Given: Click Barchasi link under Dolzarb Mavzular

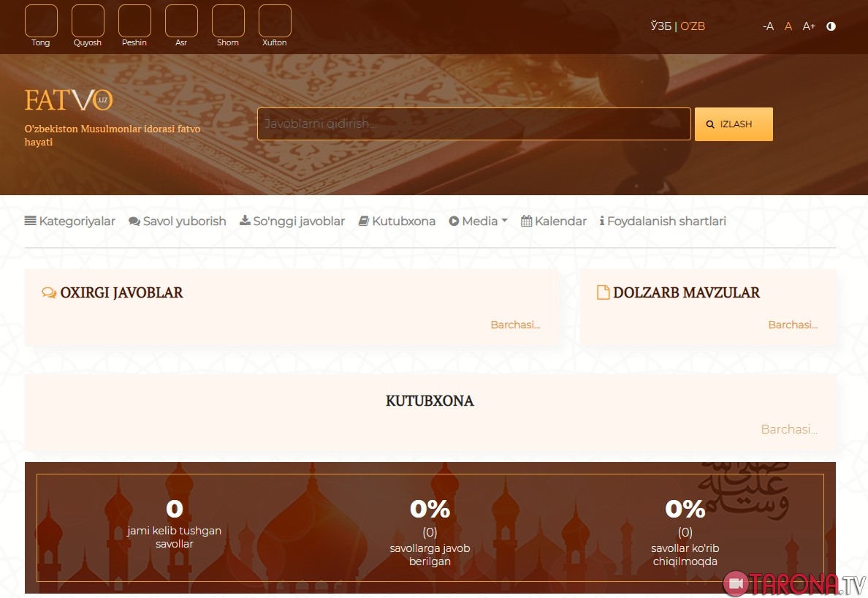Looking at the screenshot, I should pyautogui.click(x=793, y=325).
